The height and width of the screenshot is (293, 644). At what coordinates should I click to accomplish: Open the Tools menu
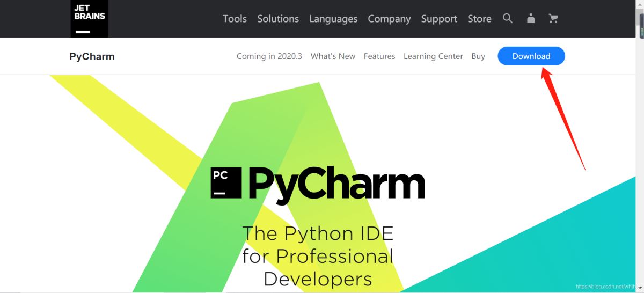tap(235, 19)
